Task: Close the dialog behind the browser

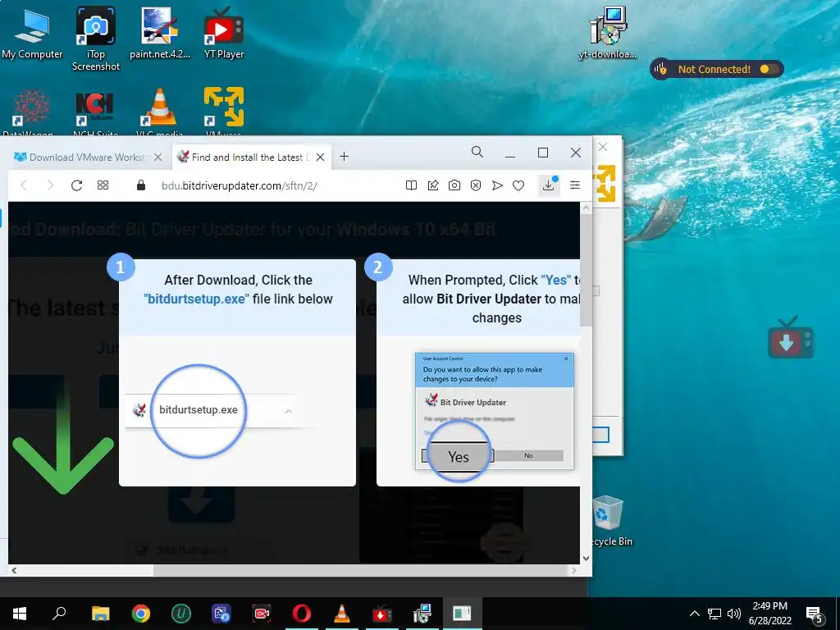Action: 603,147
